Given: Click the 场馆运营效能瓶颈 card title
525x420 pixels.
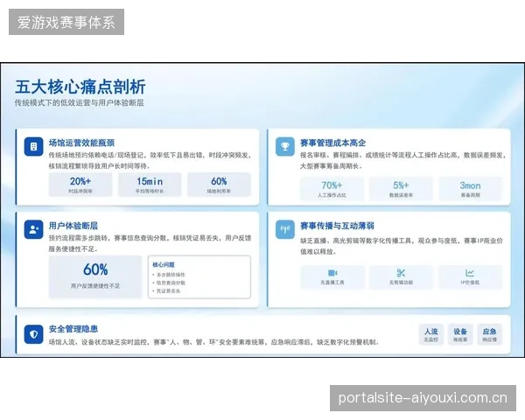Looking at the screenshot, I should click(81, 143).
